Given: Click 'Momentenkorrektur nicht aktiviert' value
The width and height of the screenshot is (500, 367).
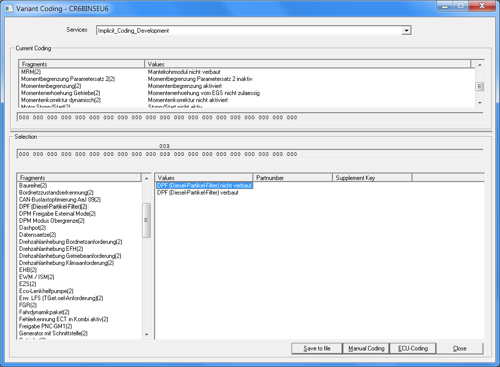Looking at the screenshot, I should point(188,100).
